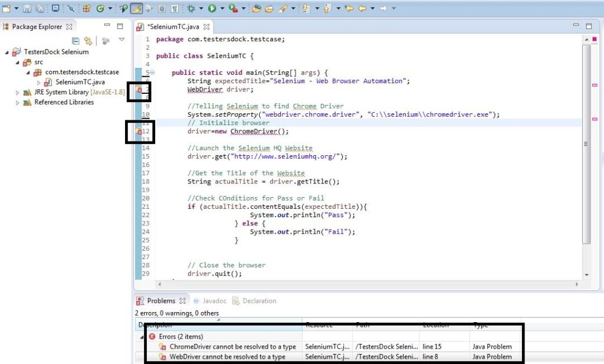Expand the JRE System Library node
Screen dimensions: 604x364
[x=17, y=93]
